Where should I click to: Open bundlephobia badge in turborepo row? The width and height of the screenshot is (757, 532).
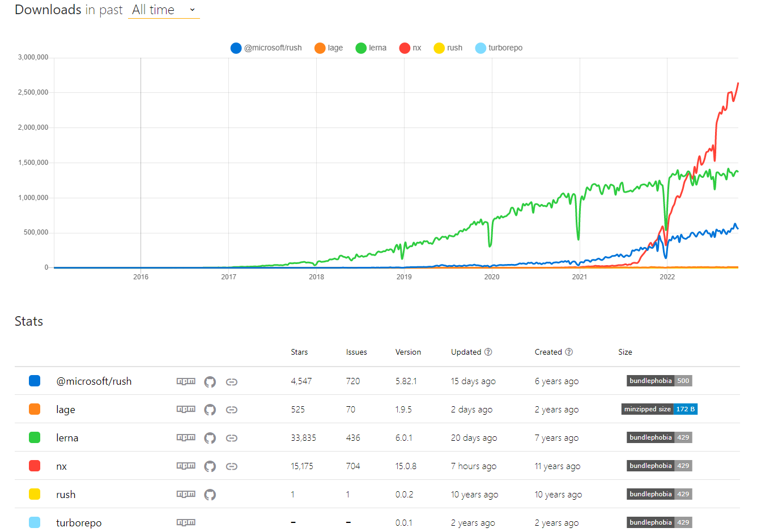point(660,522)
